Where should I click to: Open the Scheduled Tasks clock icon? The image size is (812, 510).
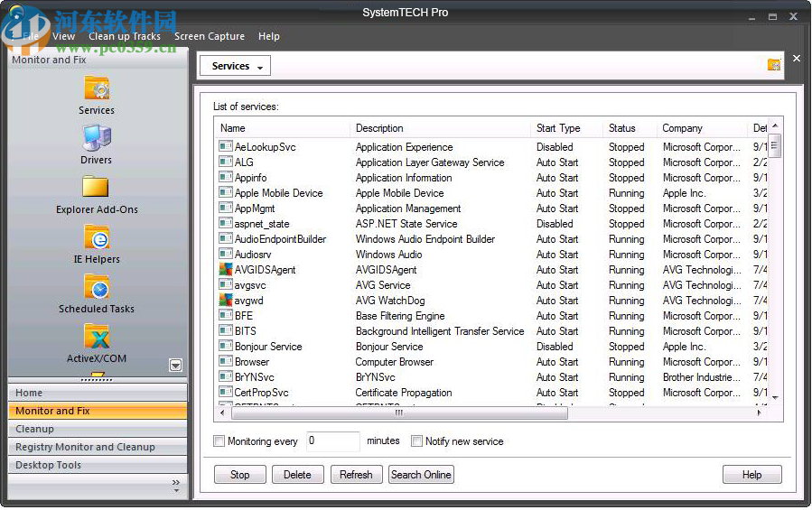[x=97, y=287]
